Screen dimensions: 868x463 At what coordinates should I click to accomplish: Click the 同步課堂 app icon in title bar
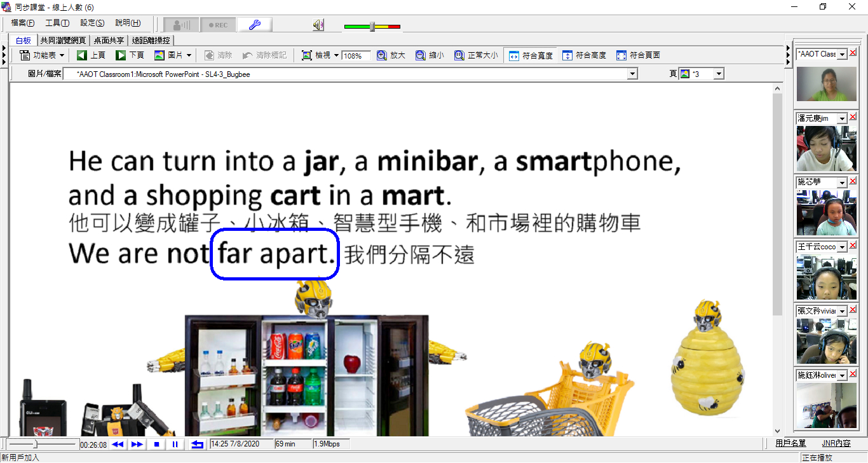tap(6, 6)
